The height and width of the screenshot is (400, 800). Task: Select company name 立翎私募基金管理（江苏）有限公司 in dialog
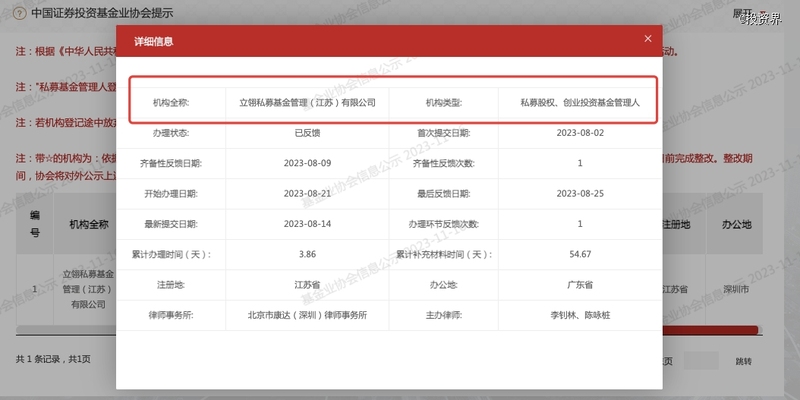307,103
